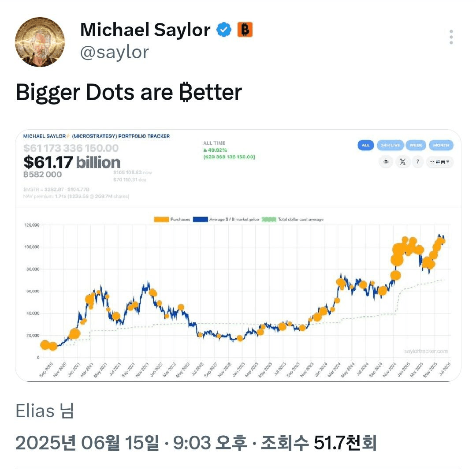
Task: Toggle the orange Purchases legend swatch
Action: coord(161,219)
